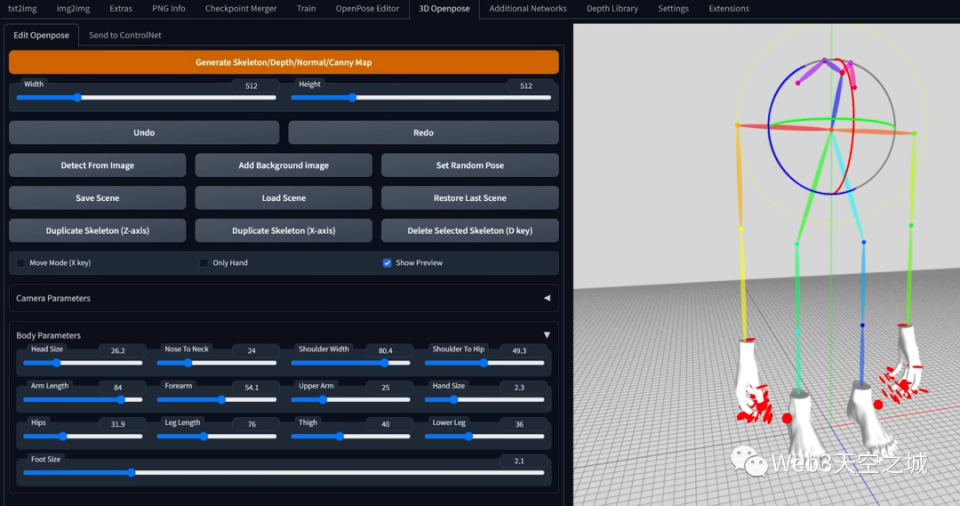
Task: Uncheck the Show Preview checkbox
Action: 387,263
